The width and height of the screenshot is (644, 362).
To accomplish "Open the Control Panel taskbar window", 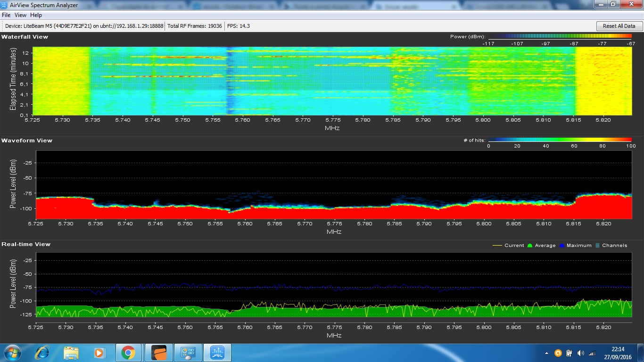I will (188, 353).
